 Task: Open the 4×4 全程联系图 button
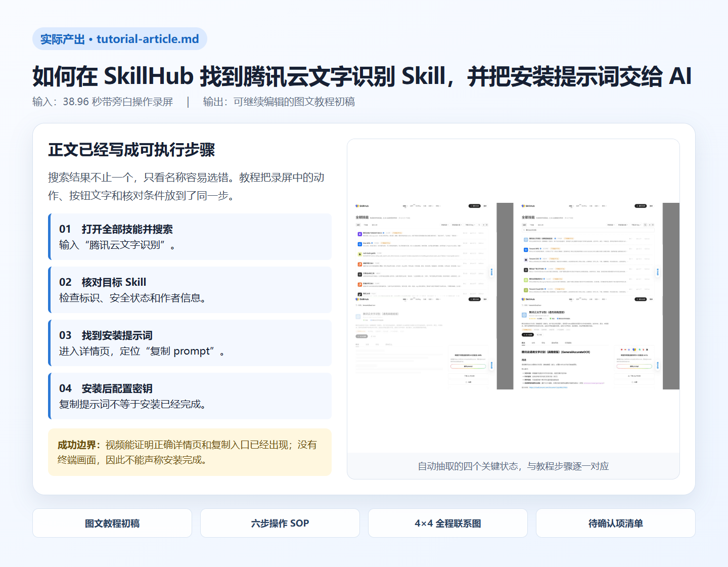click(x=448, y=523)
